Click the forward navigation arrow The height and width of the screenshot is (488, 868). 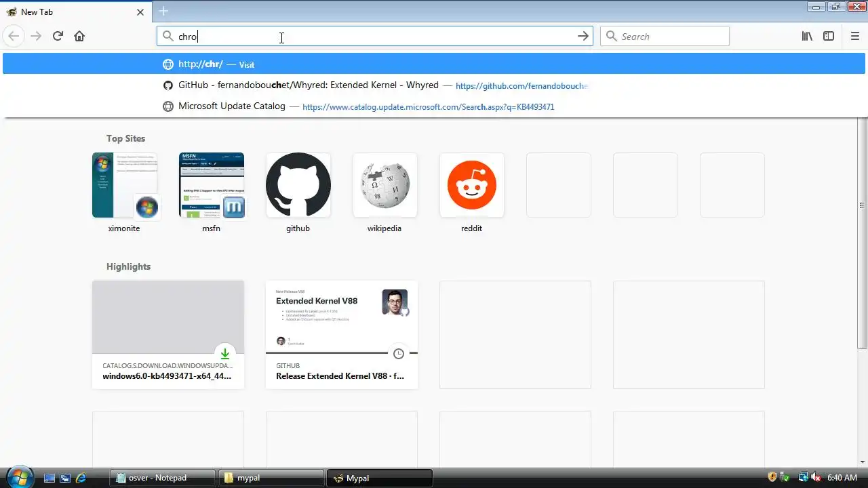36,36
